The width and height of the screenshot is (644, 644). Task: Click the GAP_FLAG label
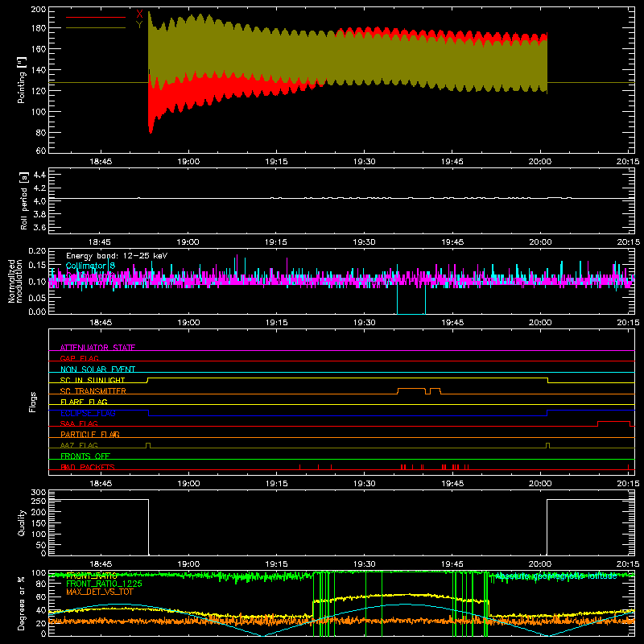(79, 358)
